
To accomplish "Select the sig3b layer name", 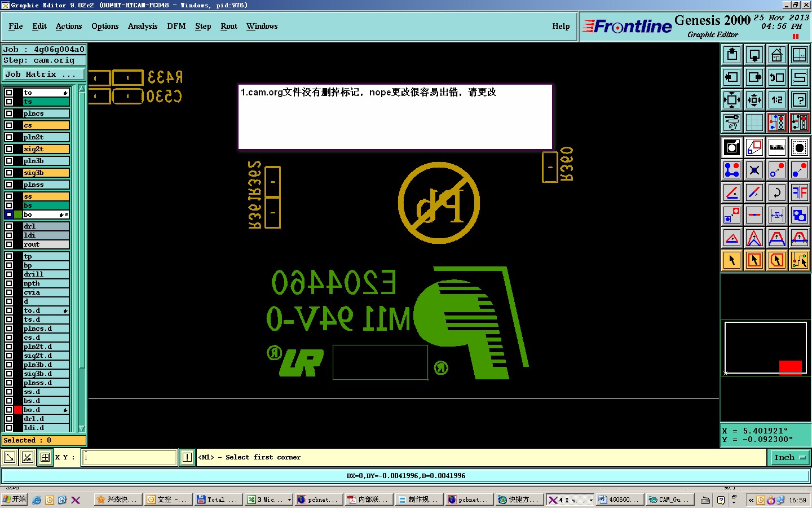I will pyautogui.click(x=46, y=173).
